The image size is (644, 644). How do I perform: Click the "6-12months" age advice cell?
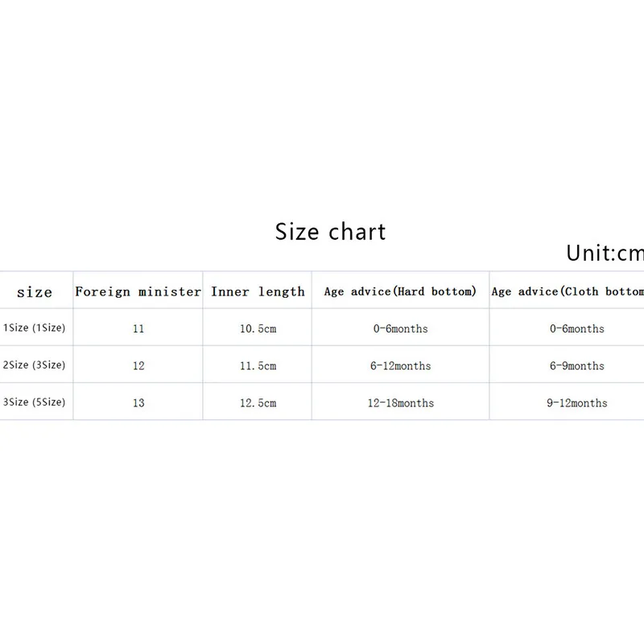[x=400, y=365]
